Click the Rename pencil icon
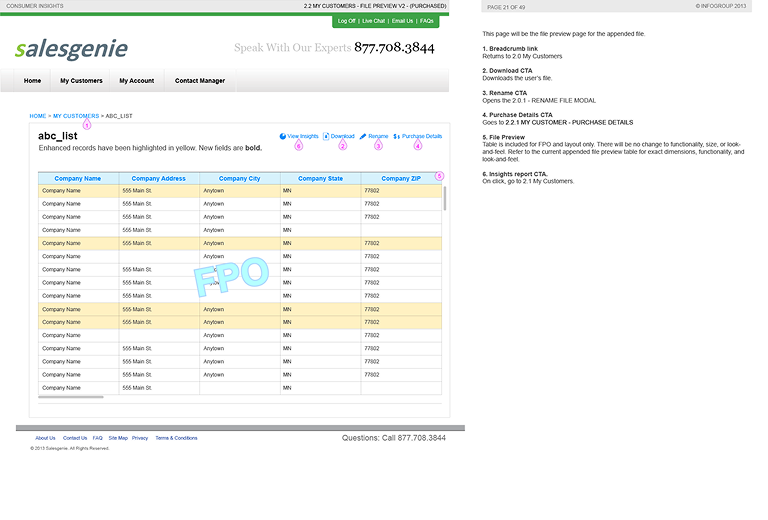This screenshot has height=520, width=768. coord(363,137)
